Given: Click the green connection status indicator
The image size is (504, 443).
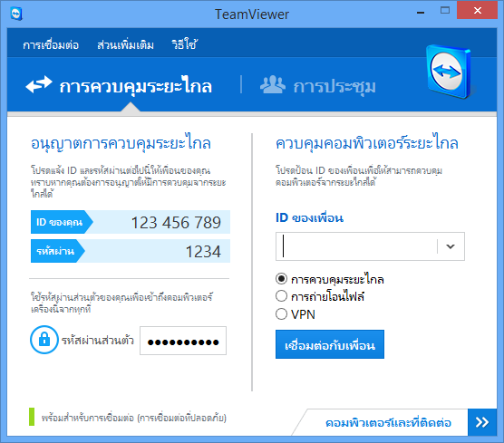Looking at the screenshot, I should pyautogui.click(x=32, y=417).
